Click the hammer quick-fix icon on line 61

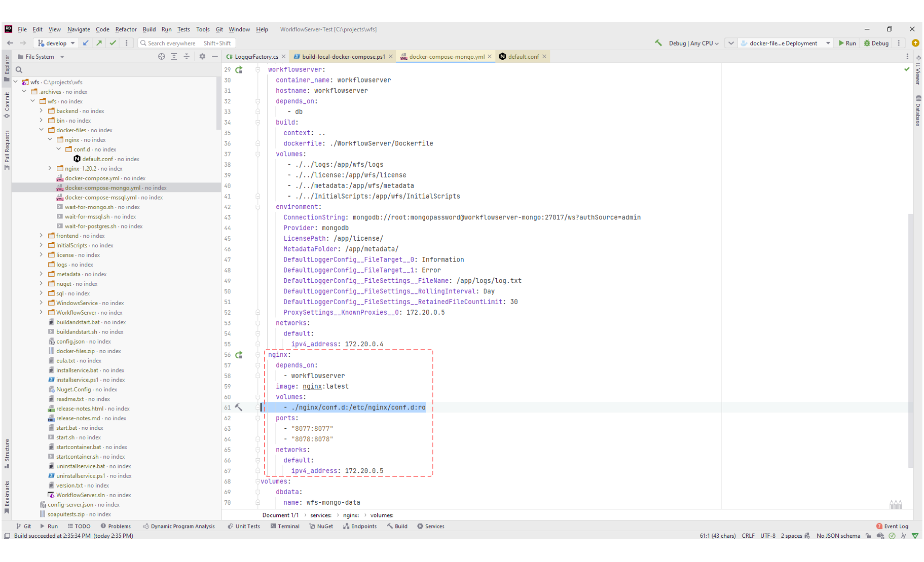point(239,408)
